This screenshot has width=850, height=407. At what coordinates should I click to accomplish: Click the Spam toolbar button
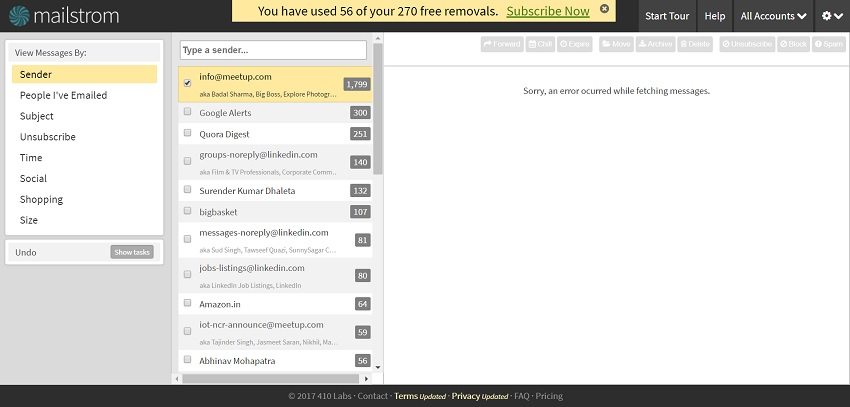pos(828,44)
